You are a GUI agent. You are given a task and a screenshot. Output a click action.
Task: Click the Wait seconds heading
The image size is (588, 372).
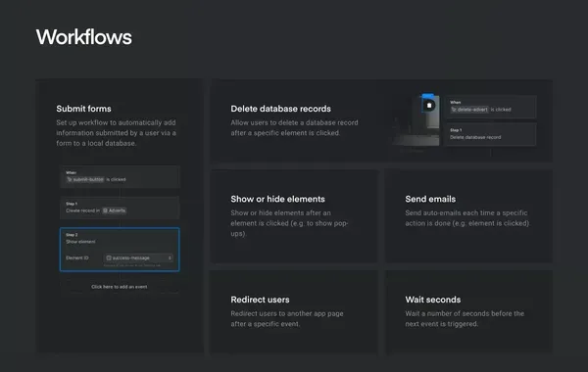tap(433, 300)
